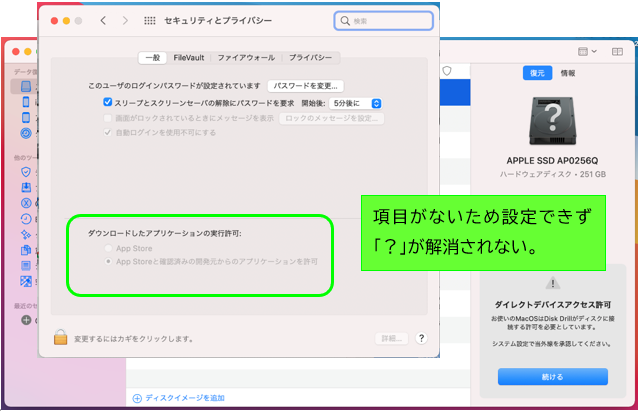Switch to the ファイアウォール tab
The height and width of the screenshot is (411, 641).
coord(246,58)
